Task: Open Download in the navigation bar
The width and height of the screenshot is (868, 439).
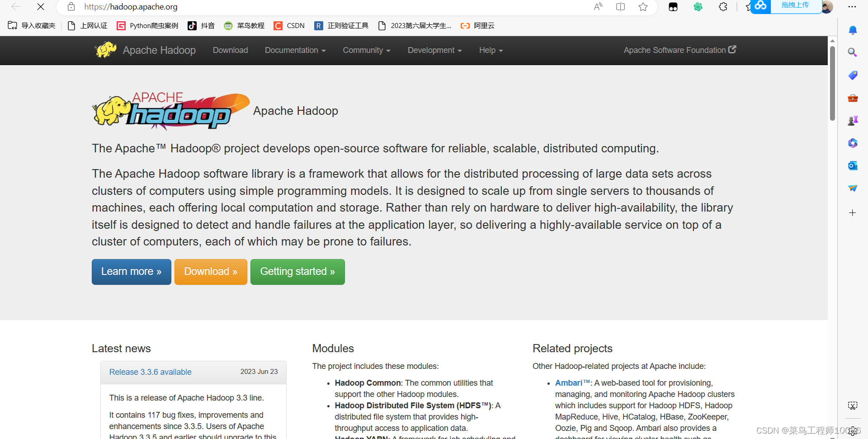Action: 231,50
